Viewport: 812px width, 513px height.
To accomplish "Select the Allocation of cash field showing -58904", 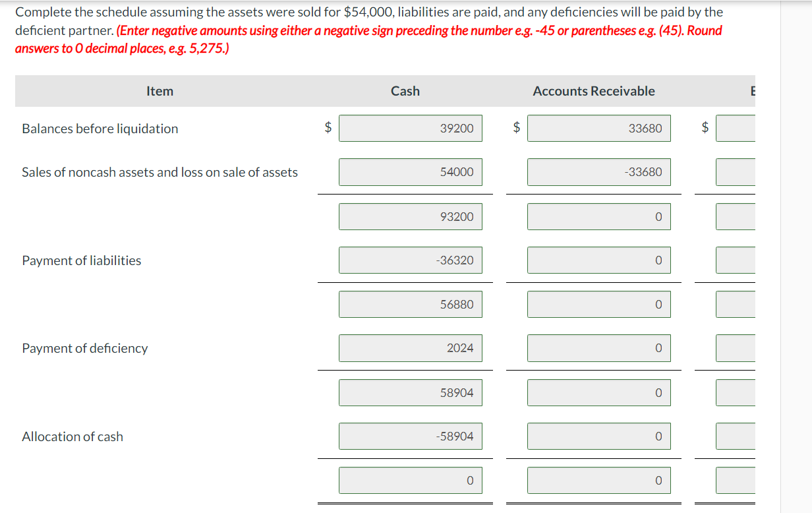I will point(410,436).
